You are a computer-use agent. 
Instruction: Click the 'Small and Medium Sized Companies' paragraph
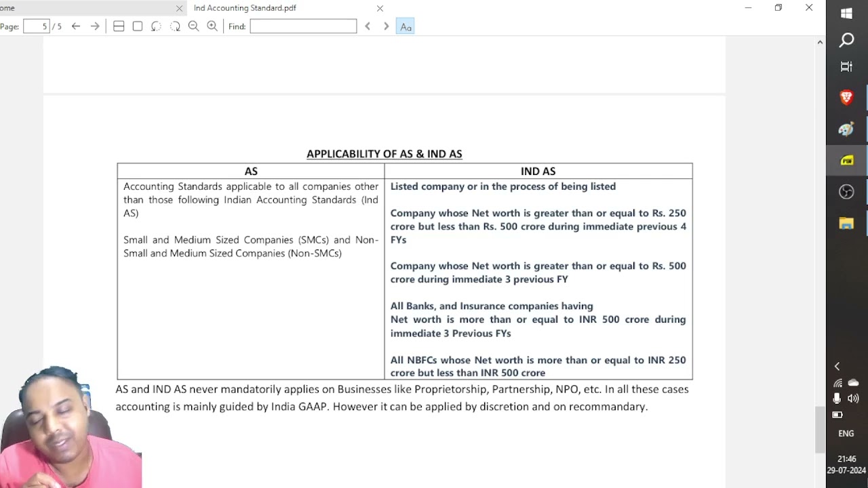(x=251, y=247)
